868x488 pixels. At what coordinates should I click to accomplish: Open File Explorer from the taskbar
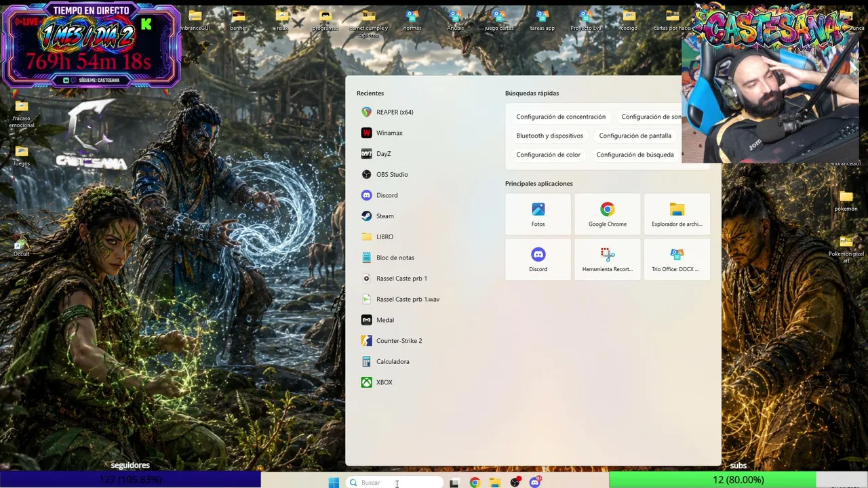[495, 483]
